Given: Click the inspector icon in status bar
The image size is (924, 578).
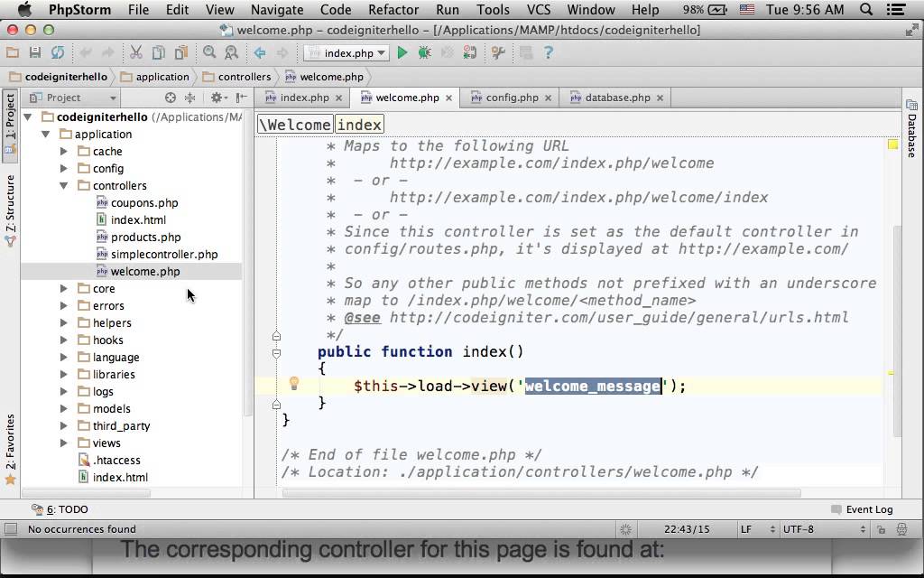Looking at the screenshot, I should 901,529.
